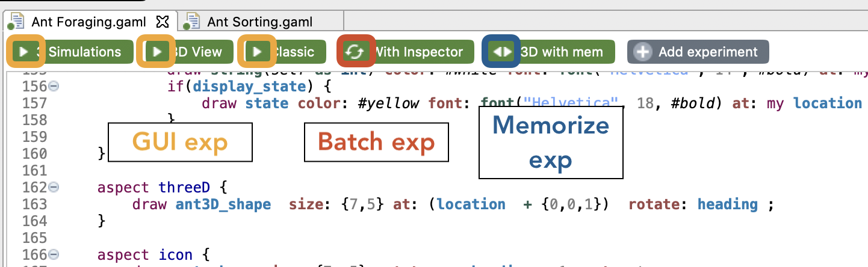Screen dimensions: 868x267
Task: Click the batch refresh icon on With Inspector
Action: click(356, 52)
